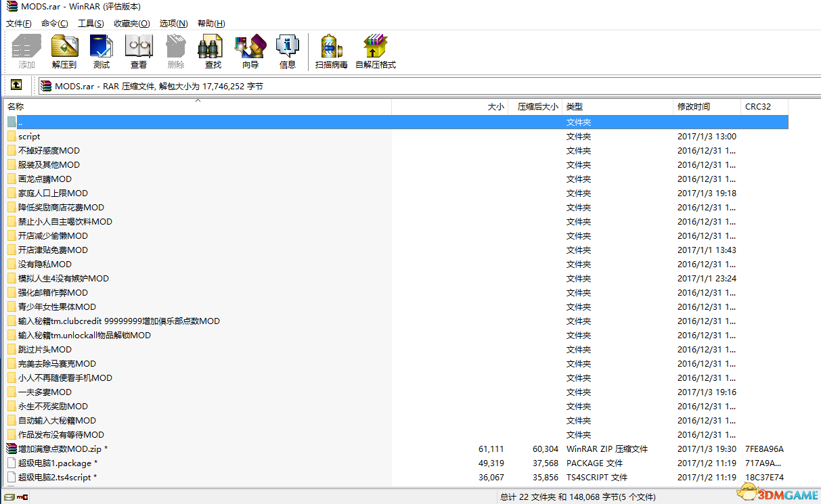Click the 扫描病毒 (Virus scan) icon
Image resolution: width=821 pixels, height=504 pixels.
tap(331, 46)
